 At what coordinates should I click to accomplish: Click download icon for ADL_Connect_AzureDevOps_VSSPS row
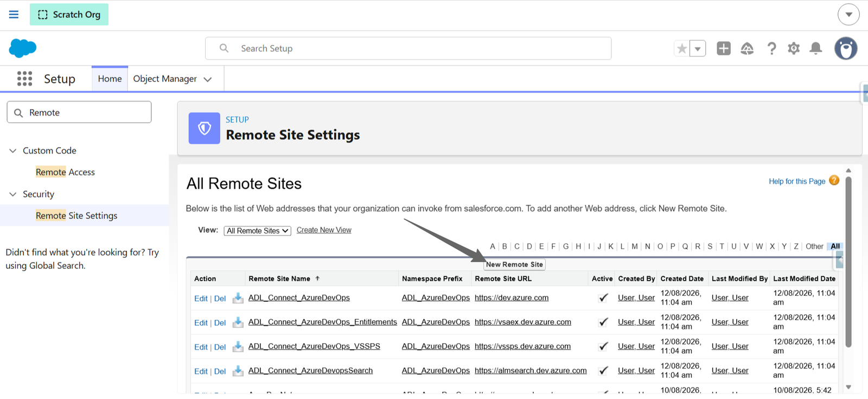click(238, 346)
